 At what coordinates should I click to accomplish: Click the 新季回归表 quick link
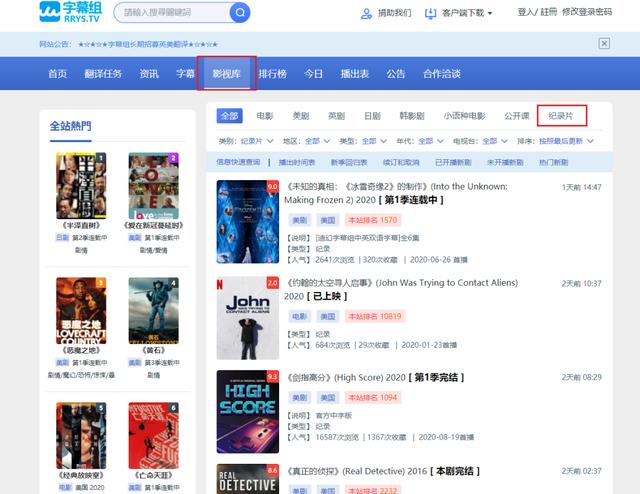(349, 162)
